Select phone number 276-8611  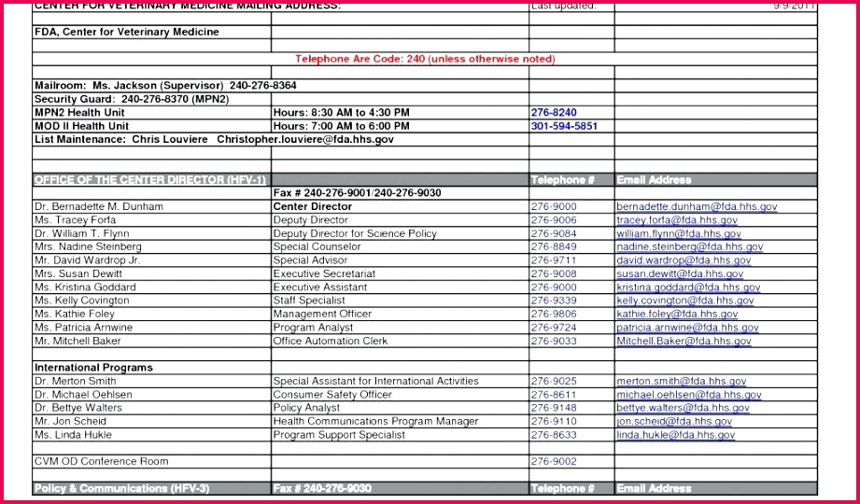pyautogui.click(x=554, y=395)
